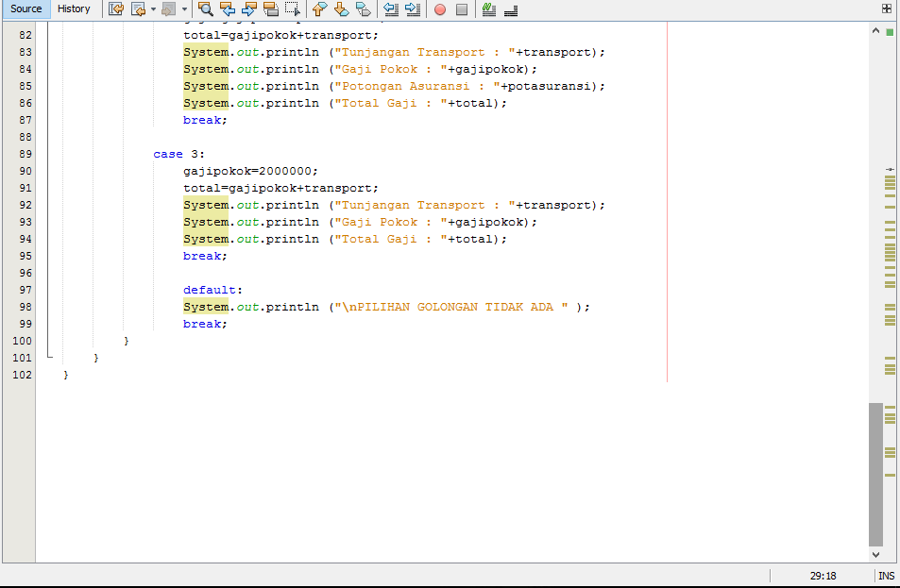The height and width of the screenshot is (588, 900).
Task: Switch to the History tab
Action: click(74, 9)
